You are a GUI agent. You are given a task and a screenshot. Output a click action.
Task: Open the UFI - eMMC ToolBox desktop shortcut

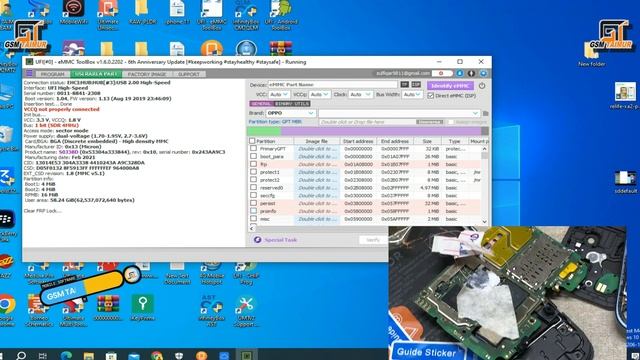(x=211, y=15)
